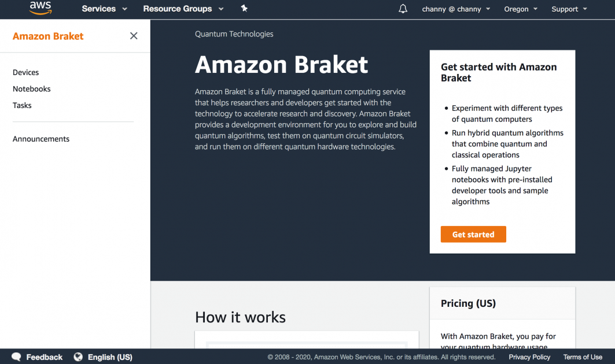Click the AWS logo to go home
The image size is (615, 364).
click(40, 8)
